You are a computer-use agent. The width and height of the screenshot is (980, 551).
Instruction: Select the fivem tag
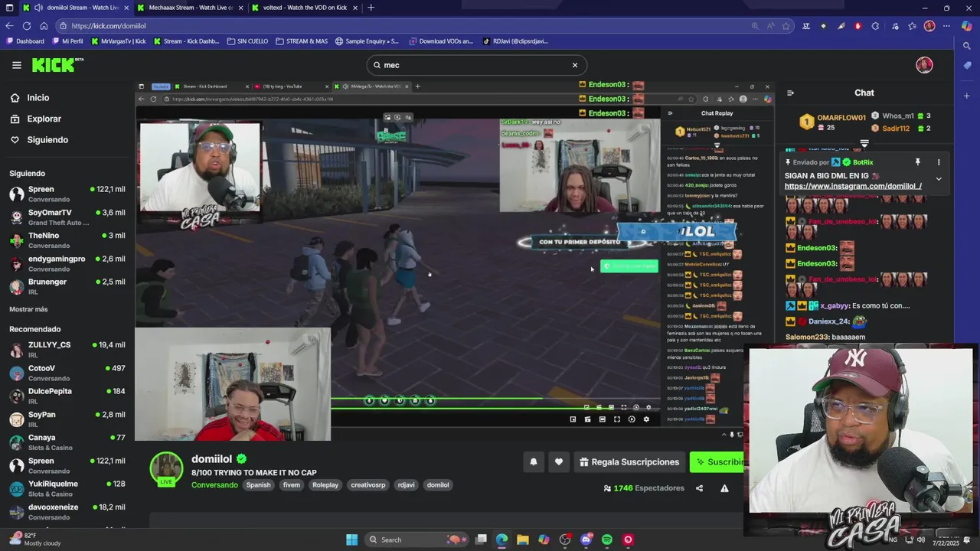pyautogui.click(x=292, y=485)
